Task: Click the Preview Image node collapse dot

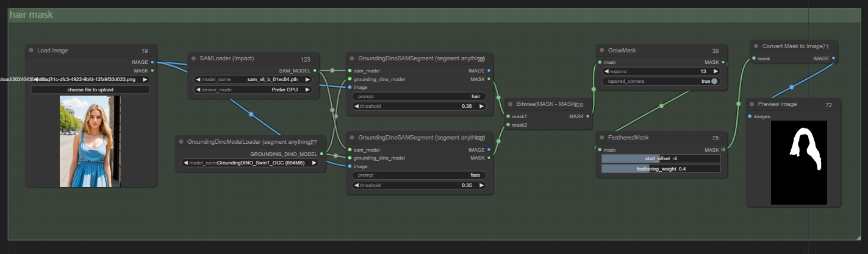Action: tap(752, 105)
